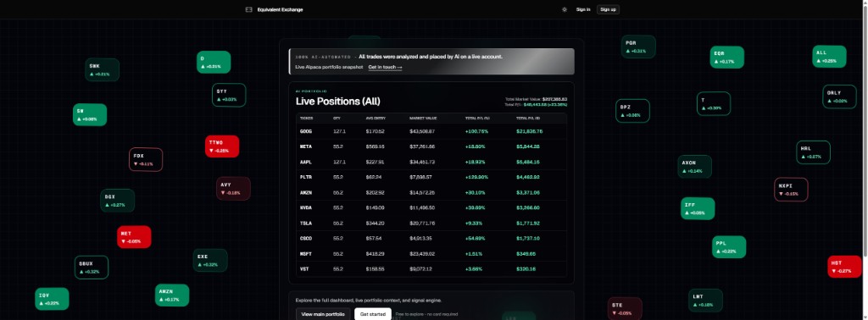This screenshot has height=320, width=868.
Task: Click the PLTR ticker in the positions table
Action: 306,178
